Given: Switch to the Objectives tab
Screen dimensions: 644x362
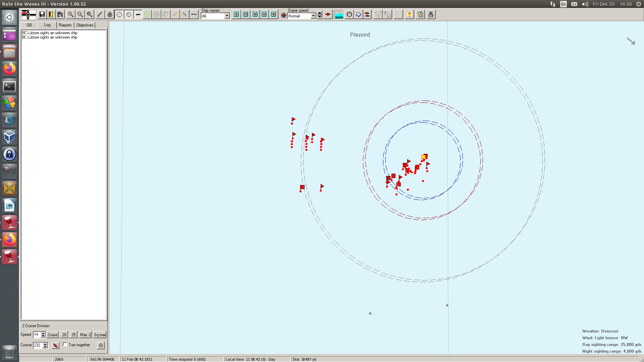Looking at the screenshot, I should [85, 25].
